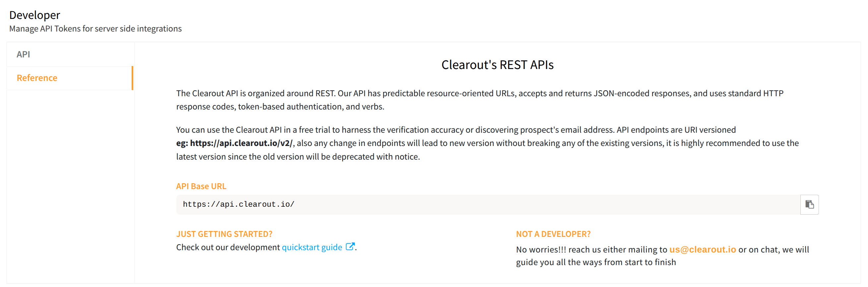Click the paragraph starting 'You can use the Clearout API'
The image size is (868, 287).
click(456, 130)
